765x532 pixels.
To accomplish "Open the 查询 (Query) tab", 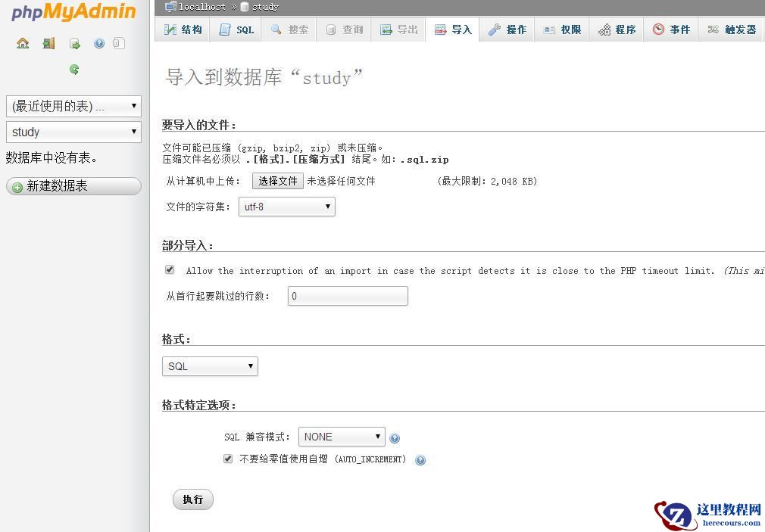I will [x=343, y=30].
